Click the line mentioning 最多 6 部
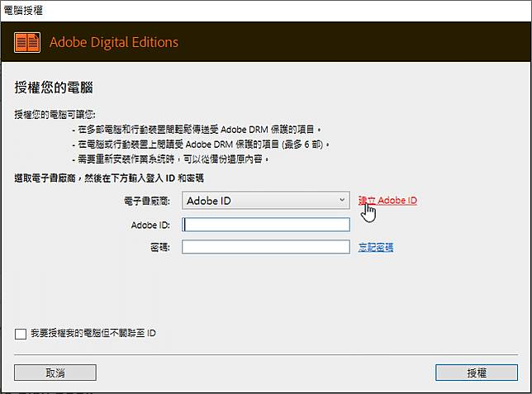 tap(201, 145)
